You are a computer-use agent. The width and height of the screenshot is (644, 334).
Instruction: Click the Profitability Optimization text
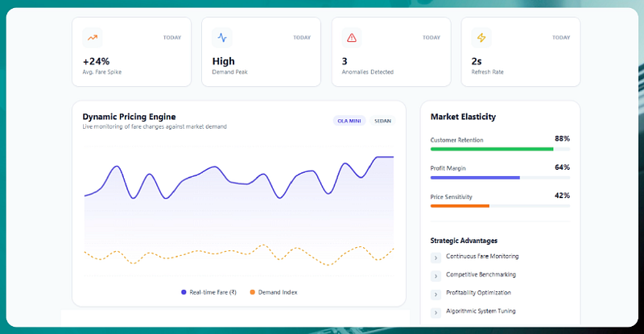pos(478,292)
